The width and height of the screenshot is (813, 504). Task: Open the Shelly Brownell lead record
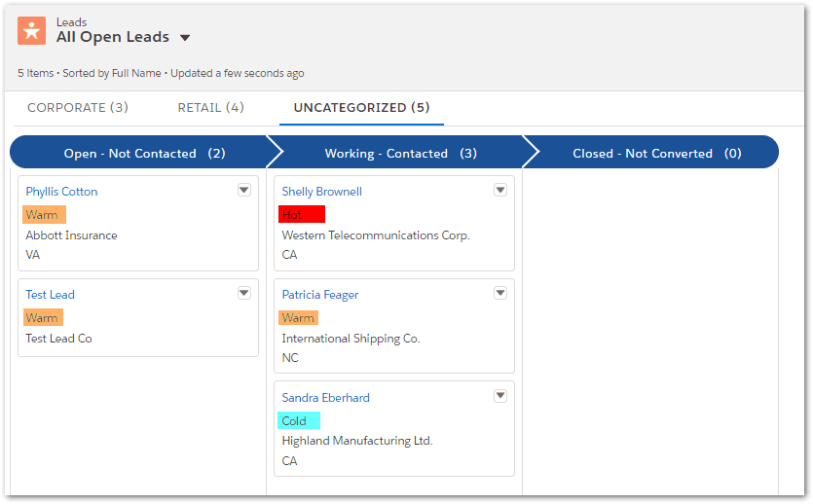click(x=321, y=192)
